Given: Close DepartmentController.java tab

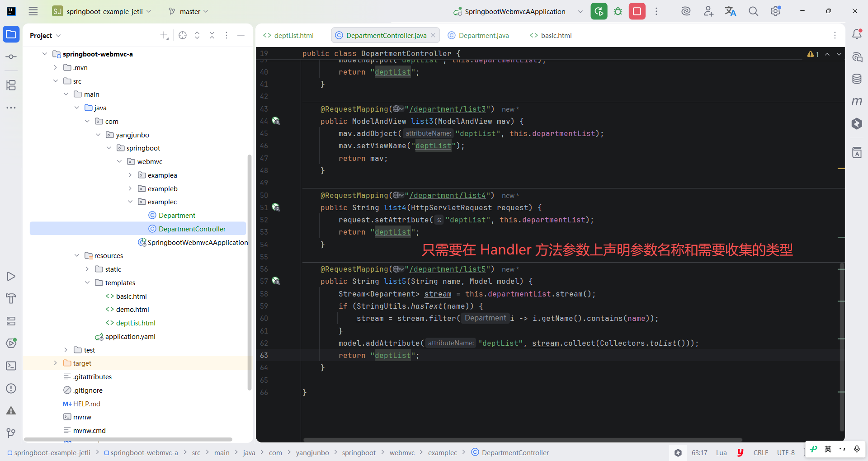Looking at the screenshot, I should pyautogui.click(x=433, y=35).
